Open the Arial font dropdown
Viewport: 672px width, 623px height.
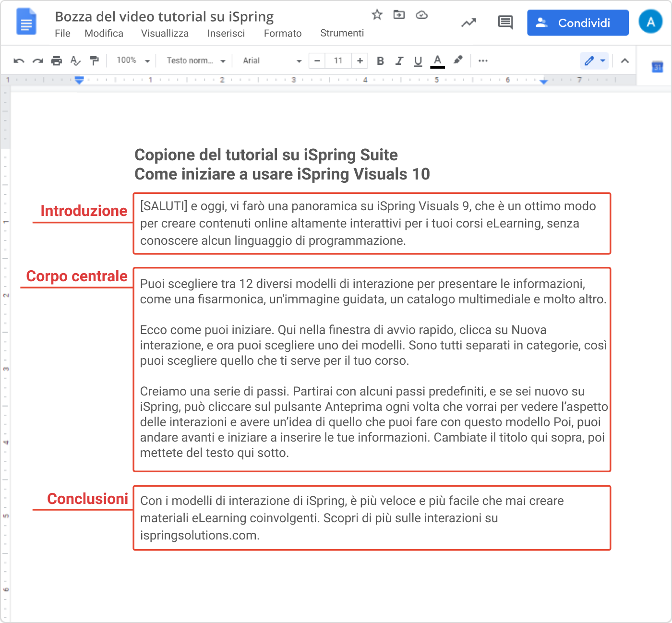[x=272, y=60]
